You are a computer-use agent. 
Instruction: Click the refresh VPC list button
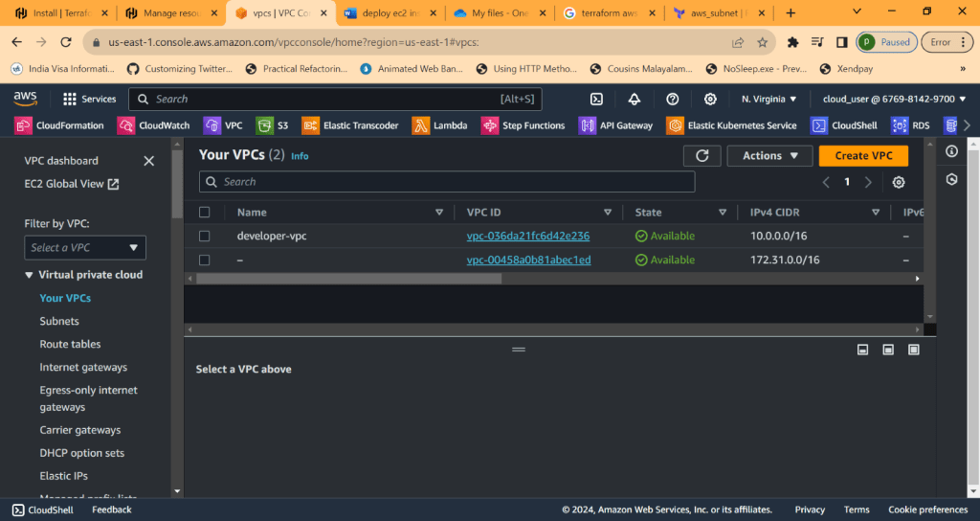[702, 156]
